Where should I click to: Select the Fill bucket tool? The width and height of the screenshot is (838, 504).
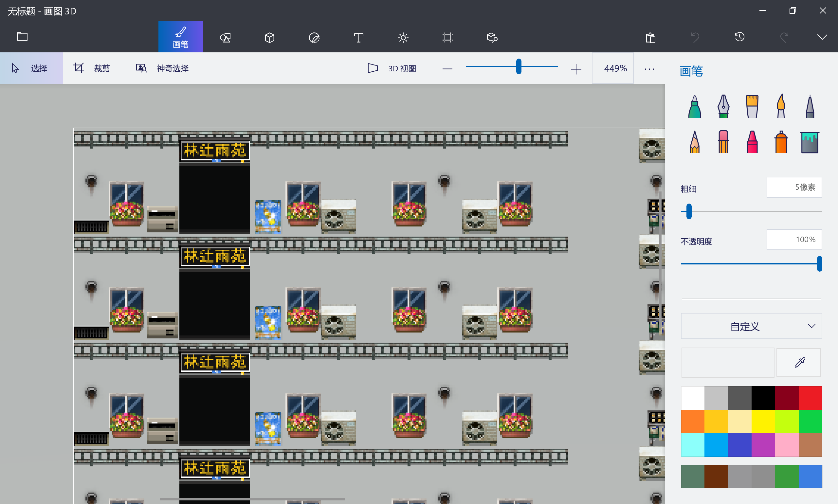pyautogui.click(x=810, y=142)
